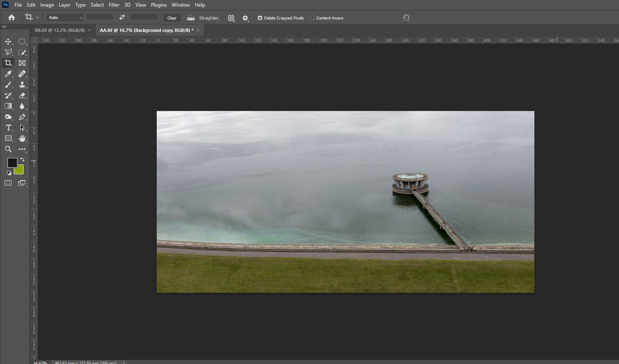
Task: Open the Filter menu
Action: (114, 5)
